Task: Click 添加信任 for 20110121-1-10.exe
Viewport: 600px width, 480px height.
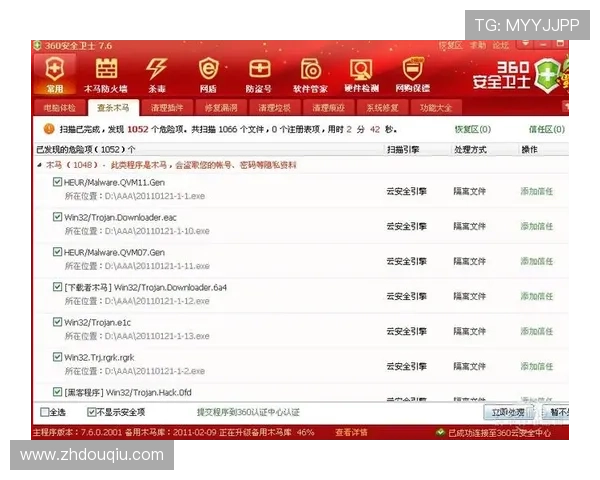Action: click(536, 226)
